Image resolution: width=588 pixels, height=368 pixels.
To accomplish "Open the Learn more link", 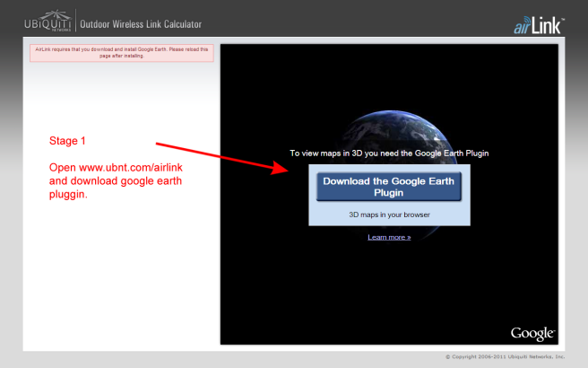I will click(389, 237).
